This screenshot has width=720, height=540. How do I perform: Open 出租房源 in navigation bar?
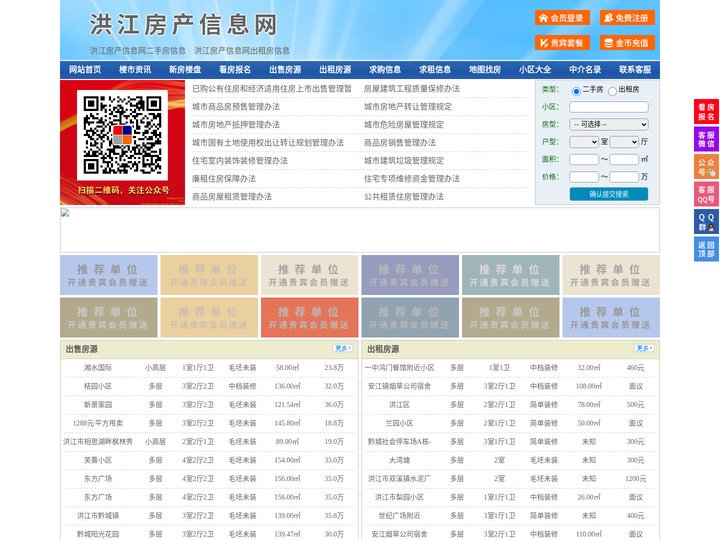335,70
